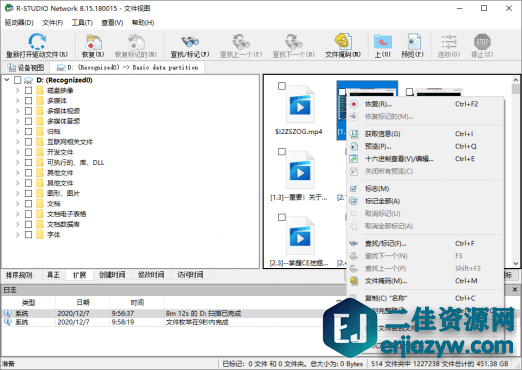Open the 查看(V) menu
The height and width of the screenshot is (370, 522).
point(112,23)
